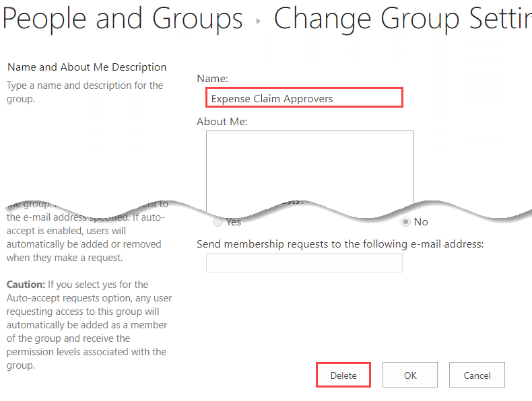Viewport: 532px width, 401px height.
Task: Click the membership requests e-mail address field
Action: [x=304, y=262]
